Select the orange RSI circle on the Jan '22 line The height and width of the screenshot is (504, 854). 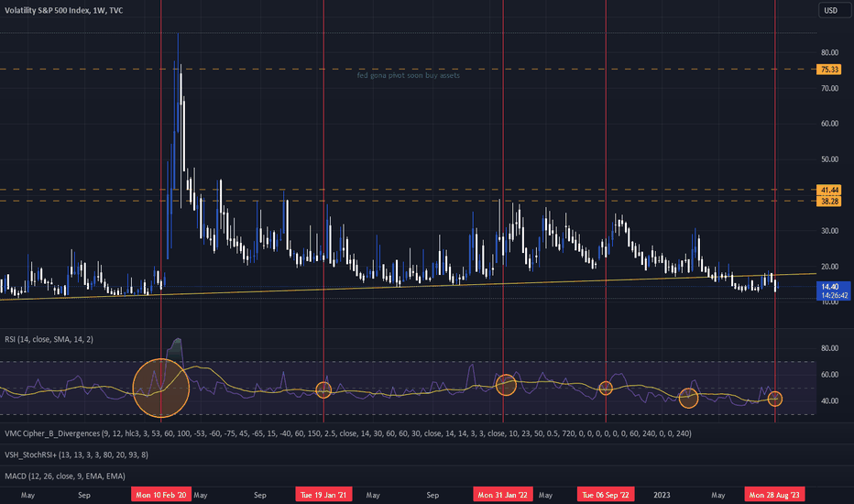(506, 385)
